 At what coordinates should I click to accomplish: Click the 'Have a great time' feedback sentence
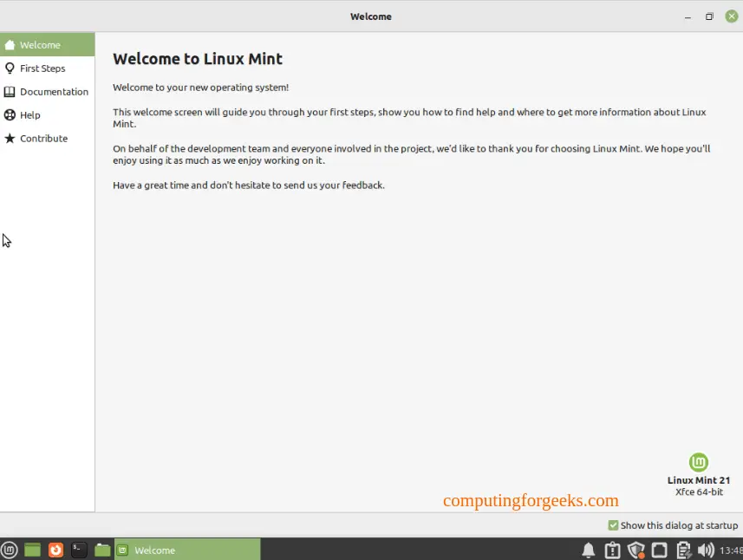249,186
